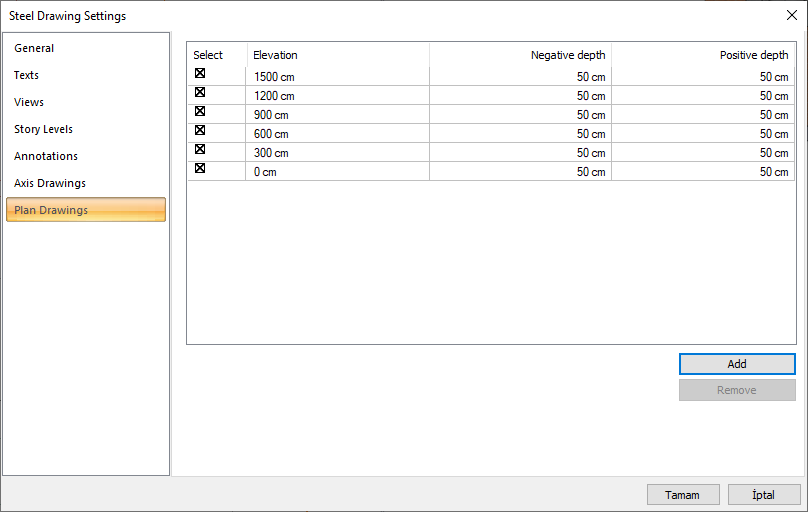Open the General settings section
This screenshot has height=512, width=808.
[34, 48]
